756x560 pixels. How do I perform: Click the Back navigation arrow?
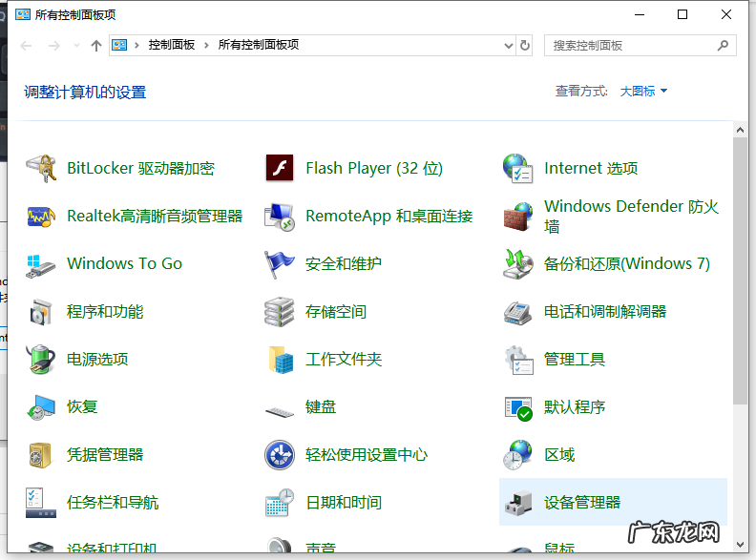tap(26, 46)
